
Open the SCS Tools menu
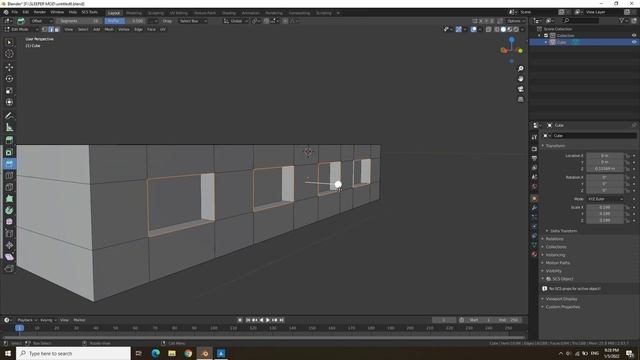89,12
